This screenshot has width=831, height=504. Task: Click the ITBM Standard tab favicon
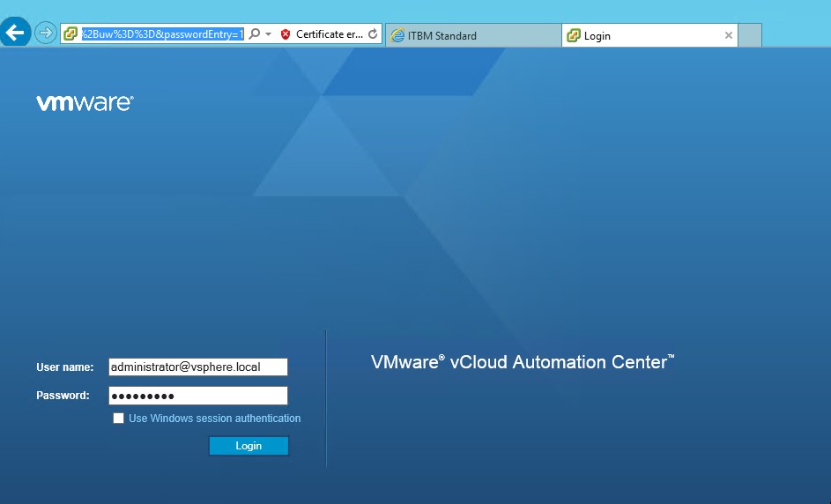[x=397, y=35]
